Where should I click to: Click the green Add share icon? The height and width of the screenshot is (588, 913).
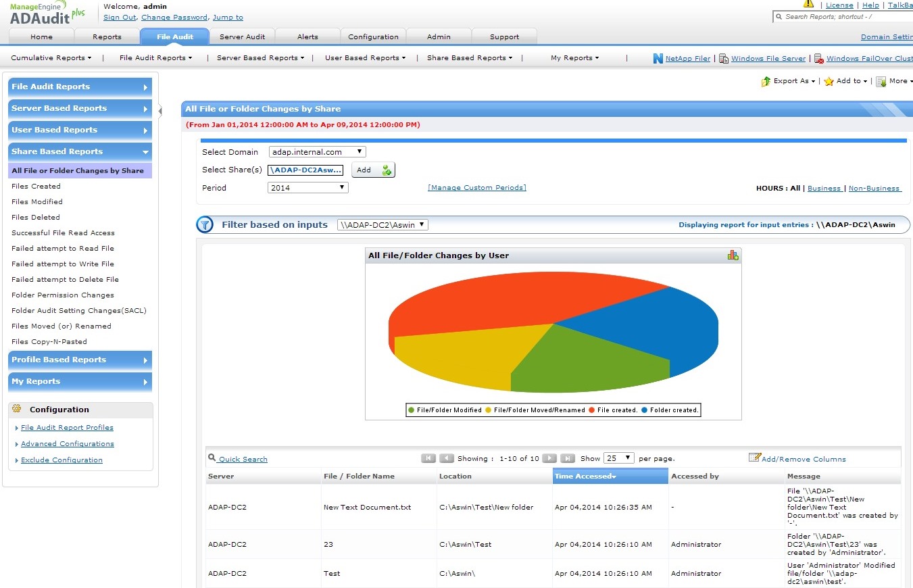[x=387, y=170]
